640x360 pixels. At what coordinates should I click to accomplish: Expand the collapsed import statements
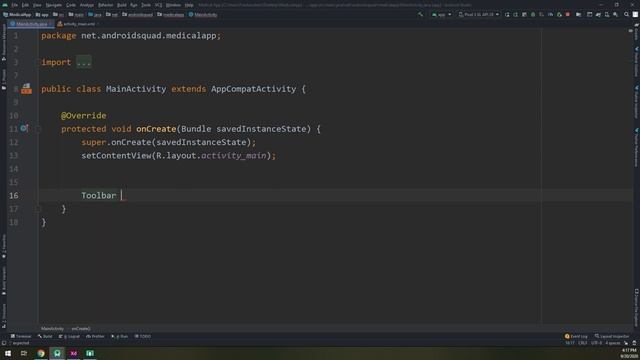coord(38,62)
